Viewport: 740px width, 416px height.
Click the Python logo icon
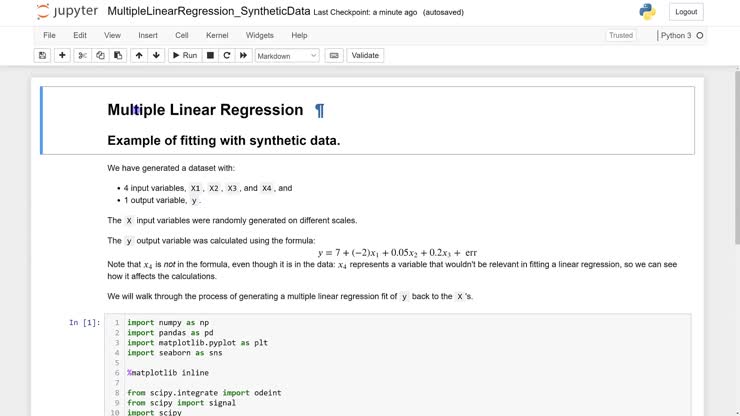click(x=647, y=12)
